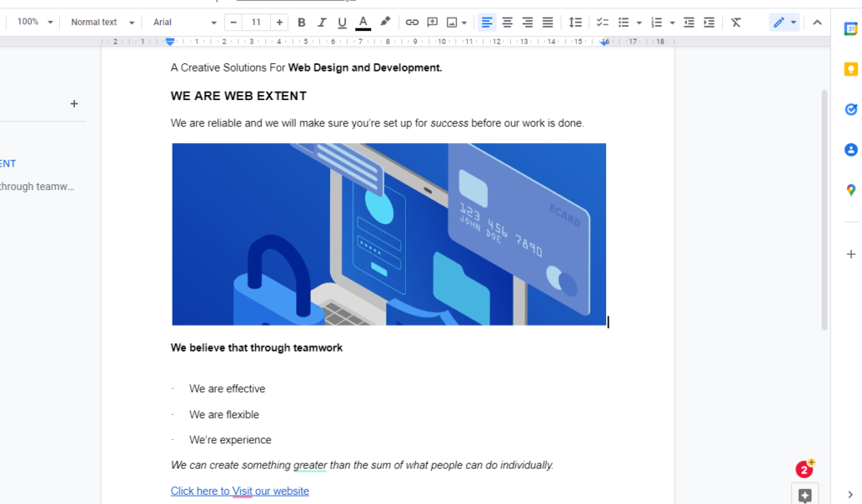Insert a checklist
The height and width of the screenshot is (504, 862).
pyautogui.click(x=603, y=23)
